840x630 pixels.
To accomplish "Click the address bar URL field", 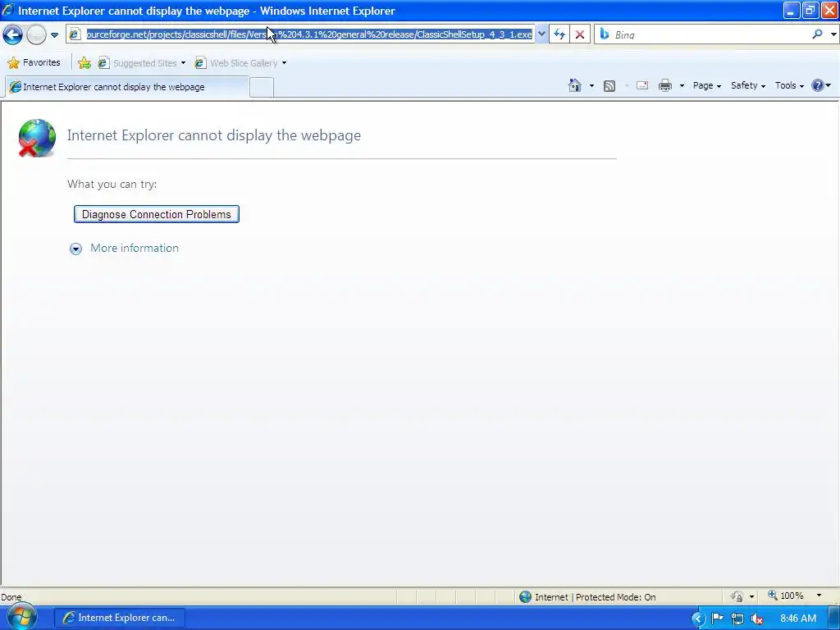I will [x=309, y=34].
